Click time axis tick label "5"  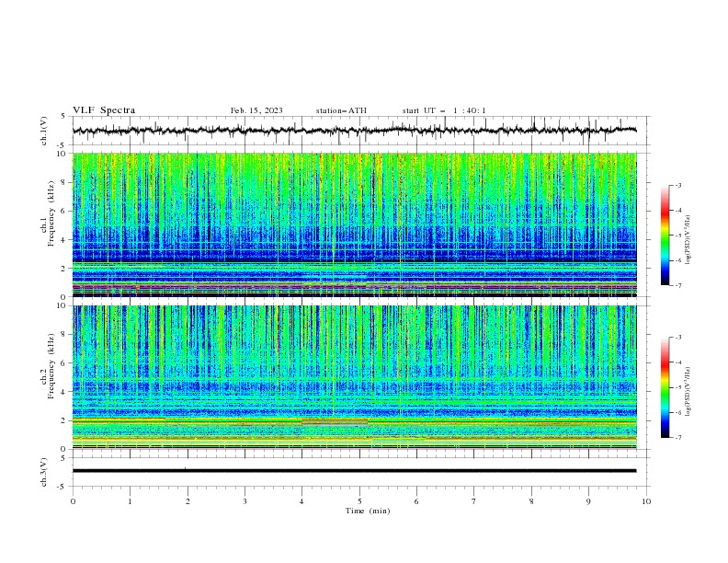pyautogui.click(x=359, y=501)
